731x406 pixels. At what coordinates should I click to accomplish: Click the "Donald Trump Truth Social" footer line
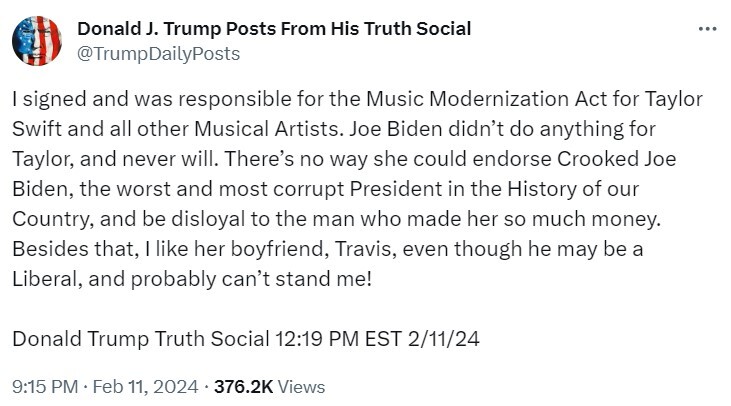tap(139, 339)
